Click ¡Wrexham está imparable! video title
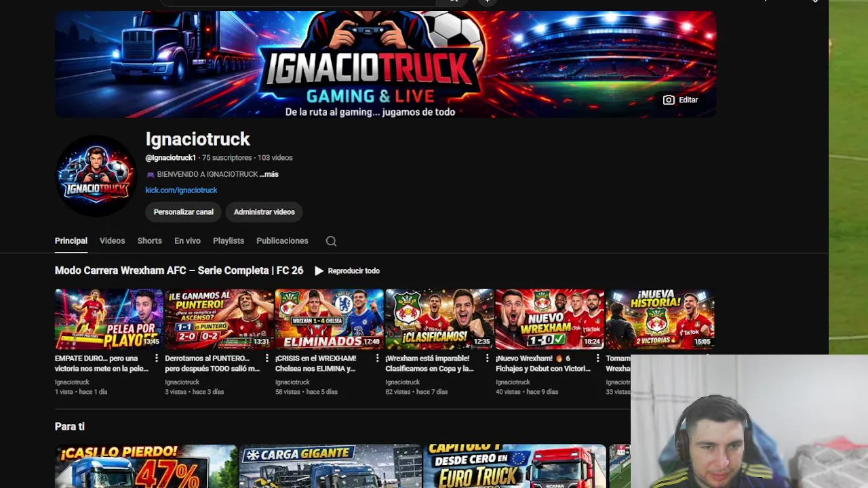This screenshot has width=868, height=488. coord(429,363)
